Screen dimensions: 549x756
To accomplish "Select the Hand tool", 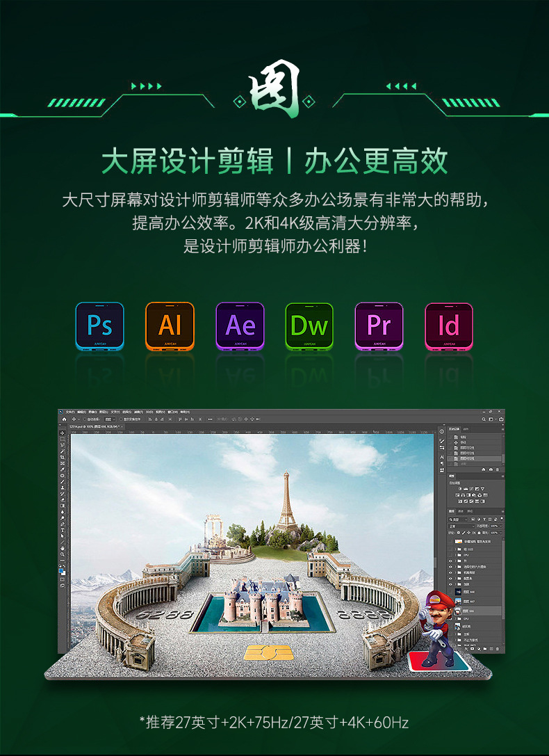I will 62,548.
